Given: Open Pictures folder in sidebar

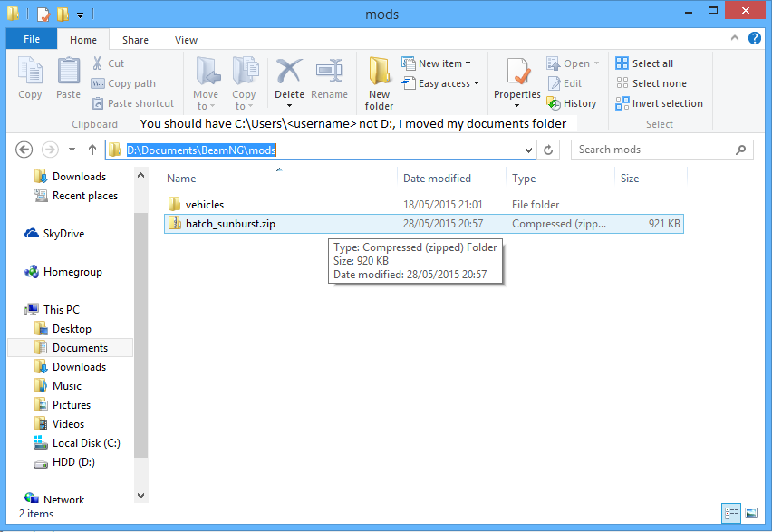Looking at the screenshot, I should click(63, 405).
